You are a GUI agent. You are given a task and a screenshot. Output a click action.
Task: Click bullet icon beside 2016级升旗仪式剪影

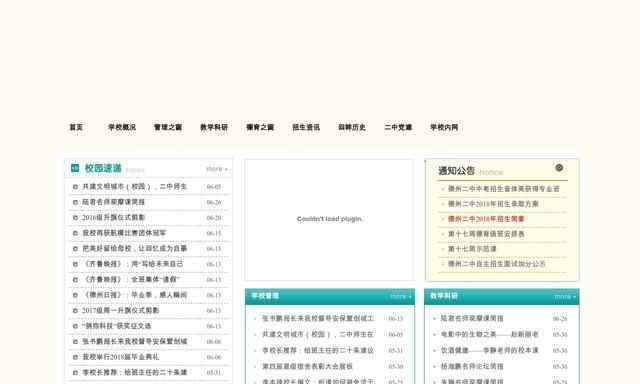[75, 218]
